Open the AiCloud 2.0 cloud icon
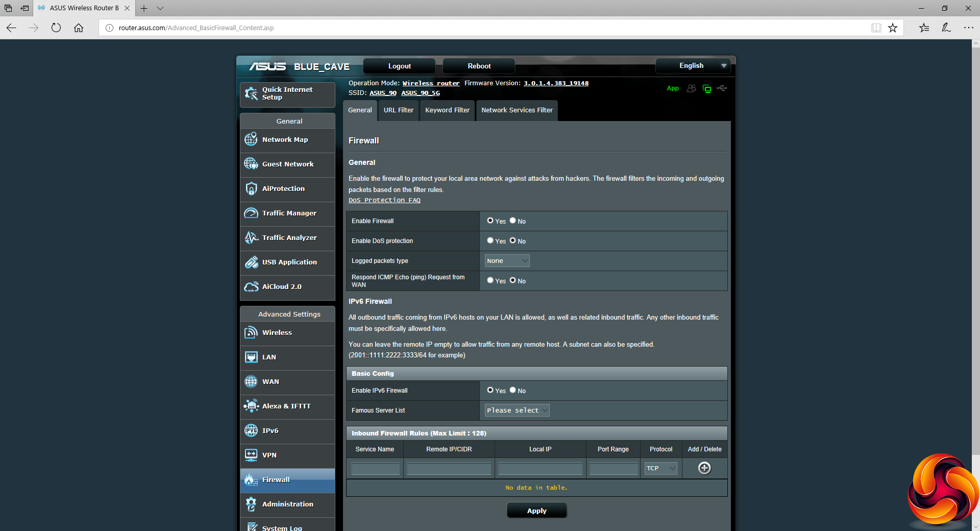This screenshot has width=980, height=531. [x=251, y=286]
